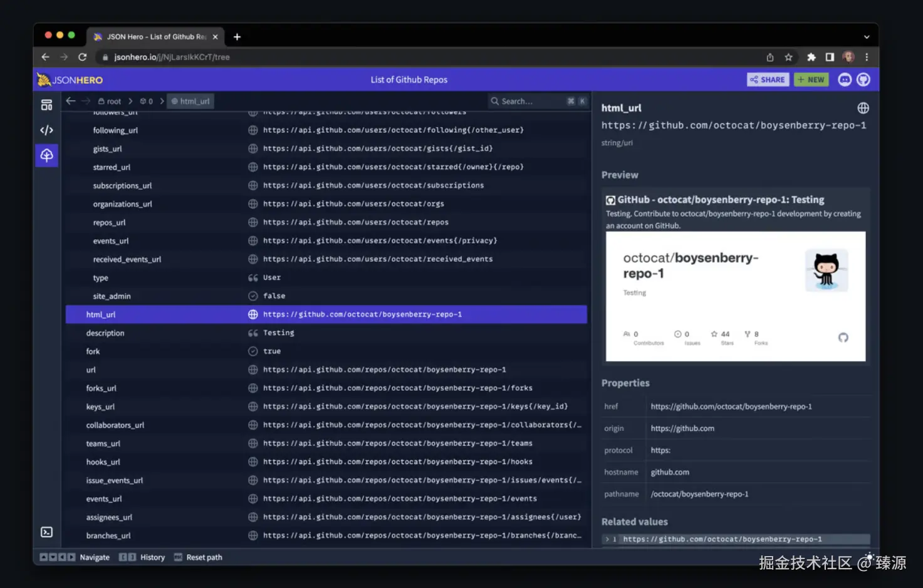Bookmark this page with star icon
This screenshot has height=588, width=923.
click(788, 57)
